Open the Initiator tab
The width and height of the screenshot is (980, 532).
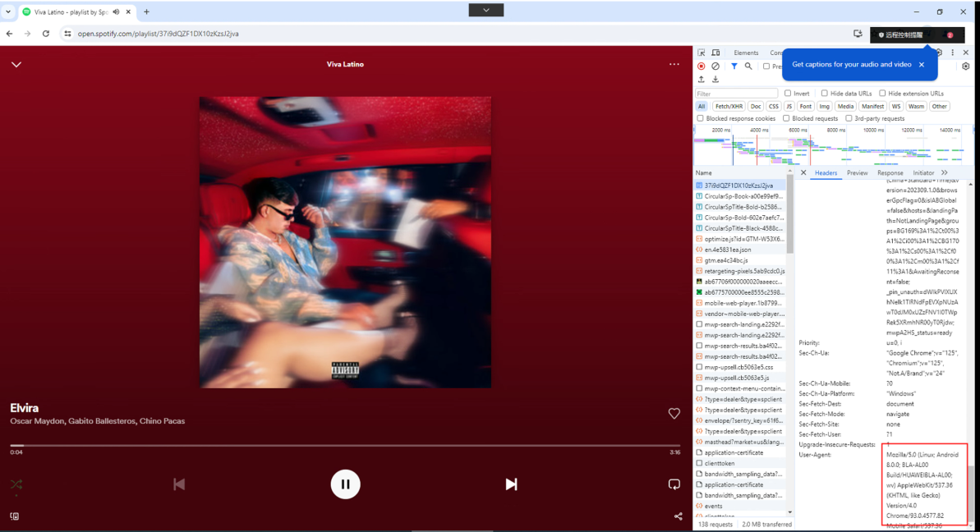[923, 173]
